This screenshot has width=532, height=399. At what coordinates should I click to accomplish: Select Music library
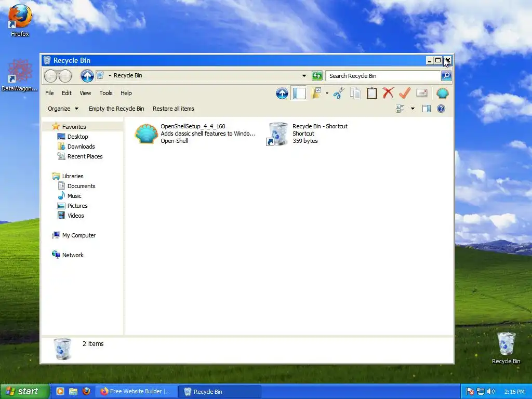click(74, 196)
